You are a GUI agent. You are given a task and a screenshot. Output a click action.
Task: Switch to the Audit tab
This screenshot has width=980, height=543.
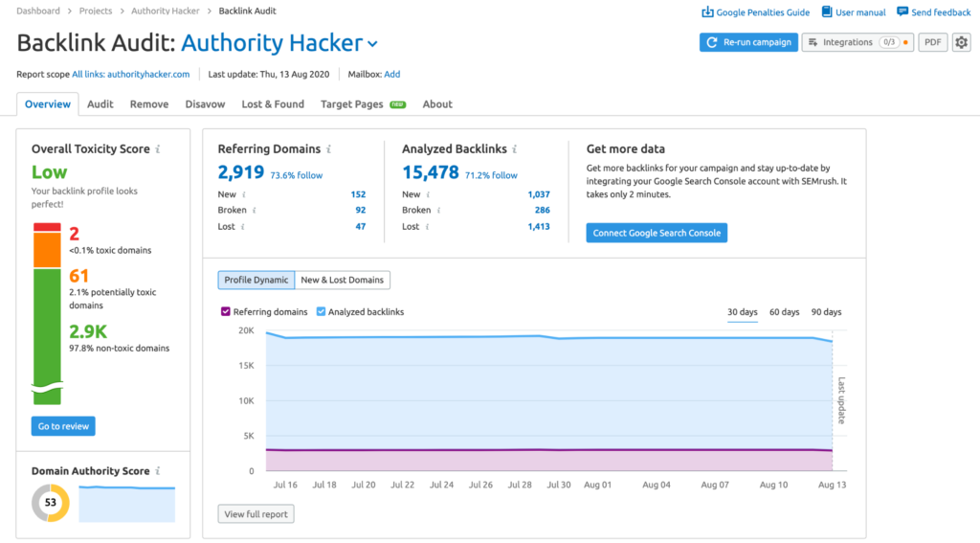[x=100, y=103]
